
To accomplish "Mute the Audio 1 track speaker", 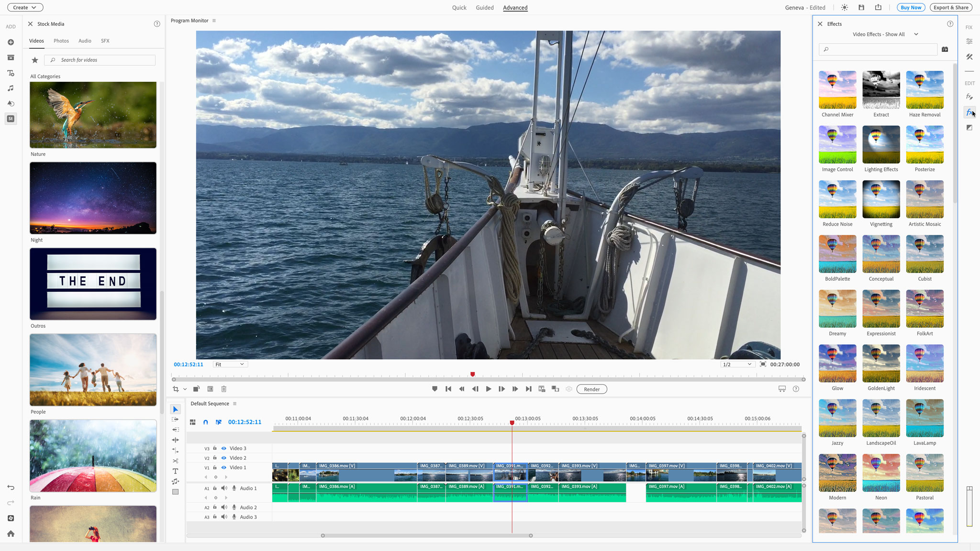I will (x=224, y=488).
